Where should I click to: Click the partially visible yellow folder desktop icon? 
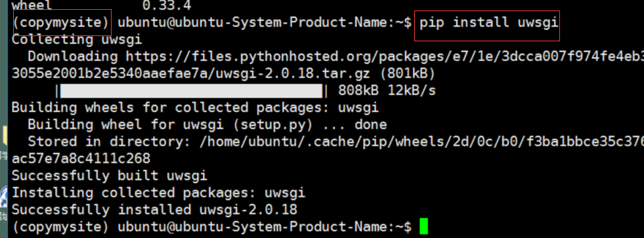click(4, 136)
